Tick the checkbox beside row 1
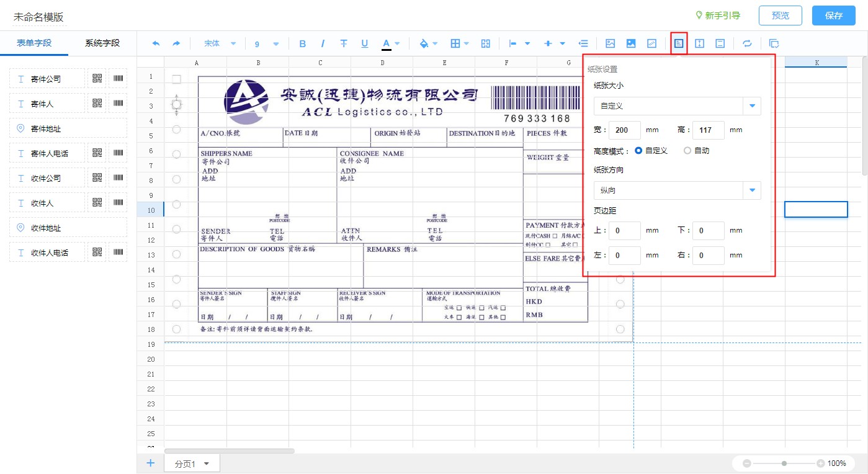 click(x=176, y=79)
